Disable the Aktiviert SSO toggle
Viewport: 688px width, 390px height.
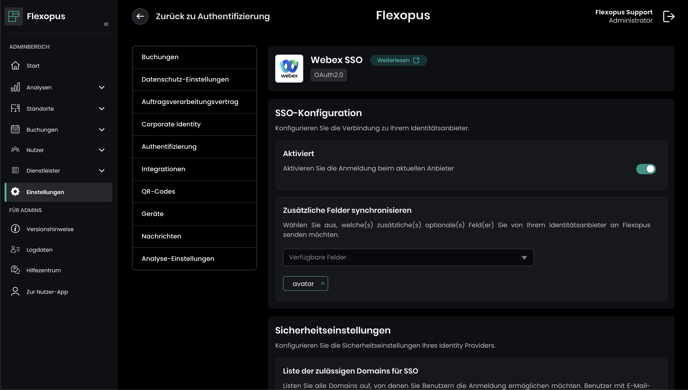pos(646,169)
